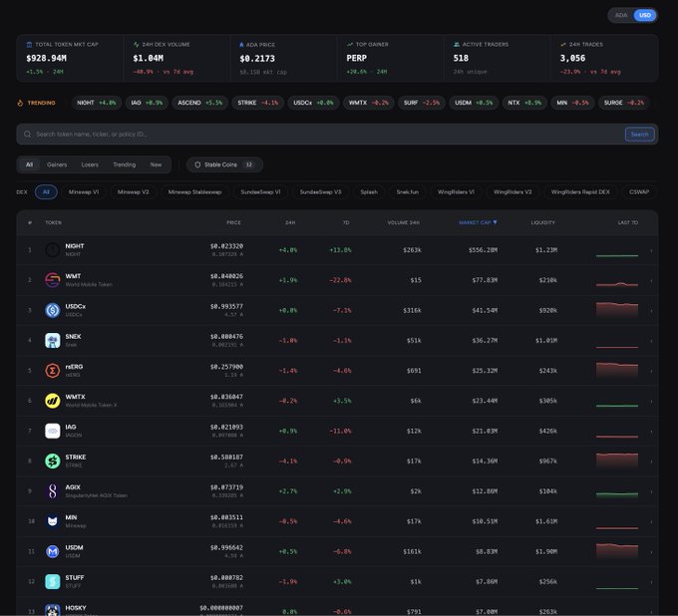This screenshot has width=678, height=616.
Task: Click the WMTX token logo icon
Action: click(x=52, y=401)
